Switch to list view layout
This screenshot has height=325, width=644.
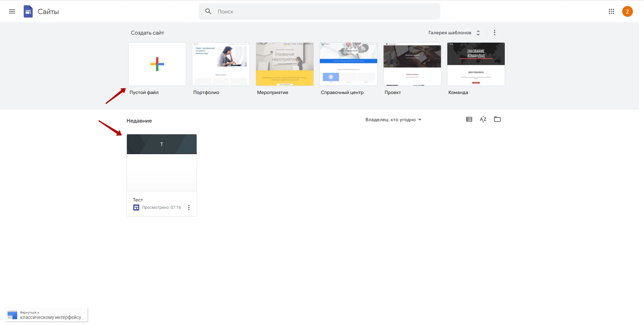pos(469,119)
